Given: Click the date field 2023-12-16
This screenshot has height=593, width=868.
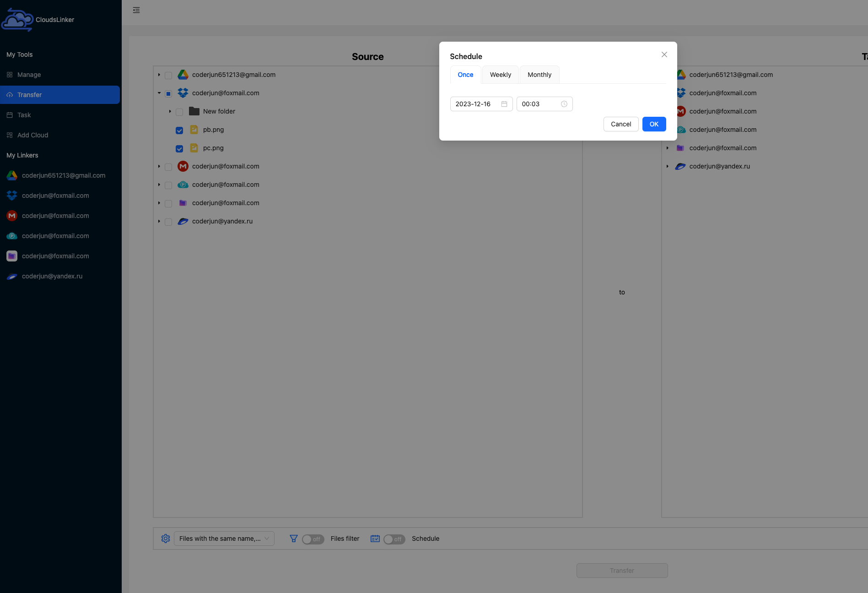Looking at the screenshot, I should [481, 104].
